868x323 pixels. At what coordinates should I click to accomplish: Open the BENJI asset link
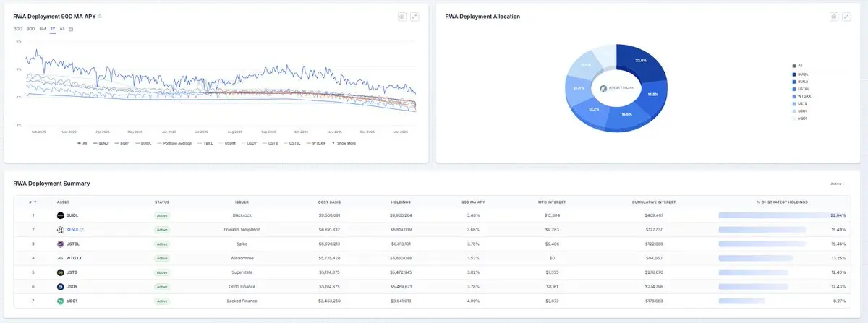point(72,229)
